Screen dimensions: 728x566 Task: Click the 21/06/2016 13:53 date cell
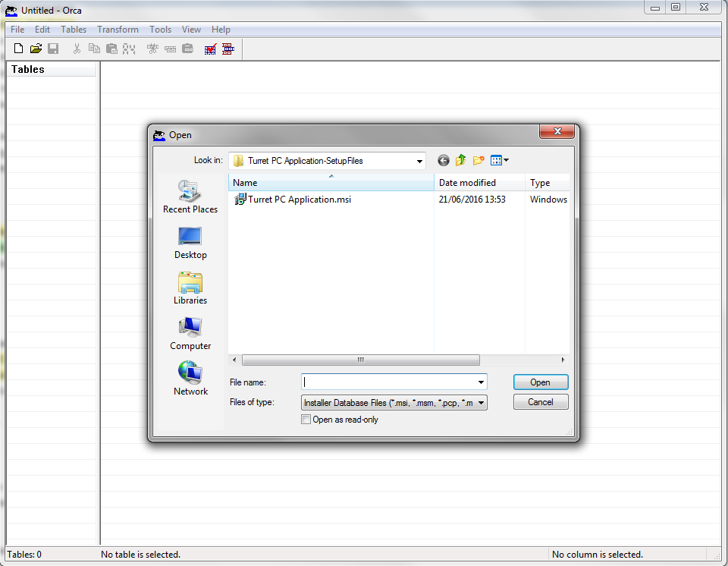tap(472, 200)
